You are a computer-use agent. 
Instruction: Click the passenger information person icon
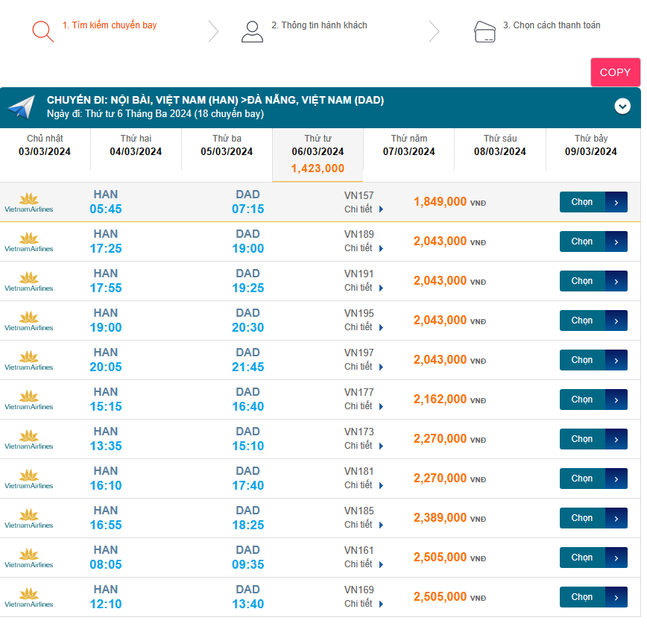252,31
